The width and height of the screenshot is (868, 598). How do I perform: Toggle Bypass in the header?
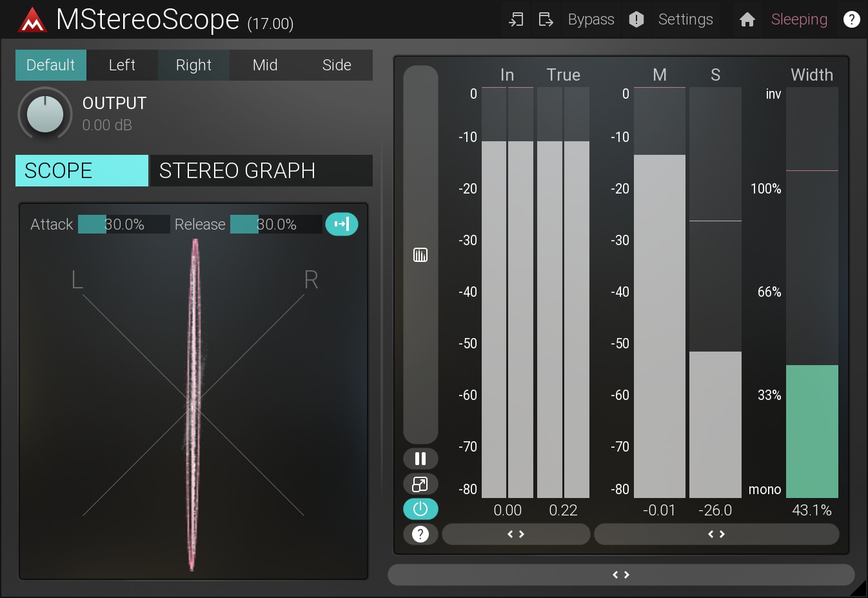(x=591, y=19)
